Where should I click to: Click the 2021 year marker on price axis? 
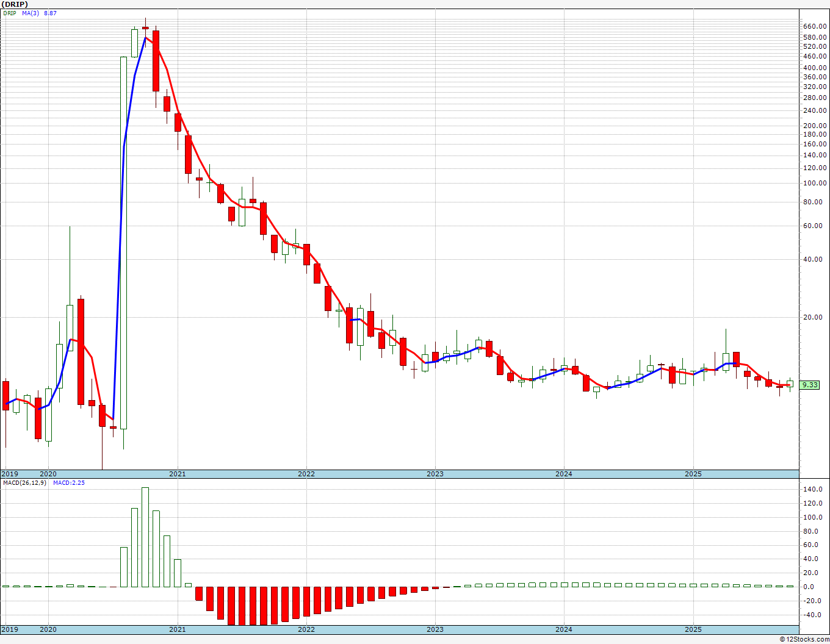pyautogui.click(x=177, y=474)
